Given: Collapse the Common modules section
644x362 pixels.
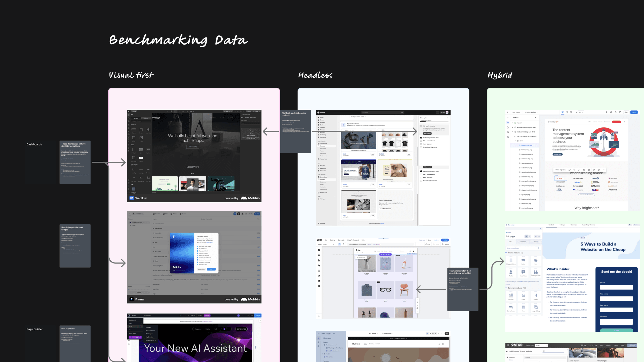Looking at the screenshot, I should click(506, 288).
